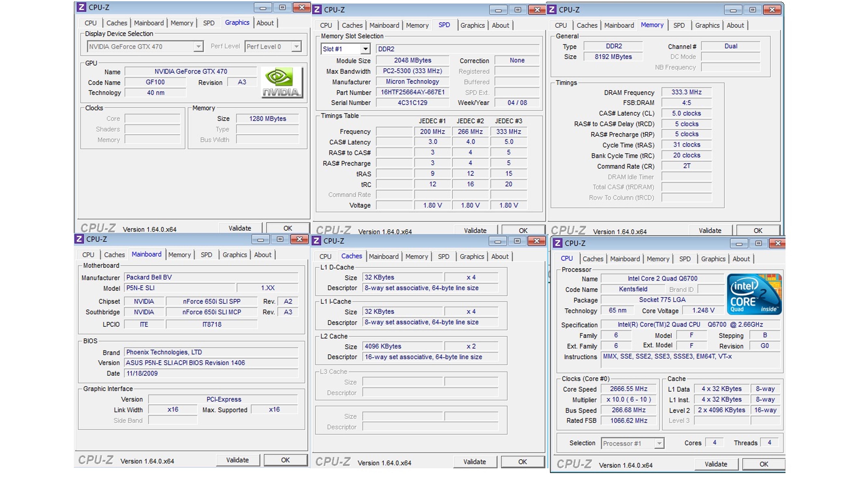Click the BIOS version ASUS P5N-E SLI field
Viewport: 868px width, 478px height.
click(211, 363)
